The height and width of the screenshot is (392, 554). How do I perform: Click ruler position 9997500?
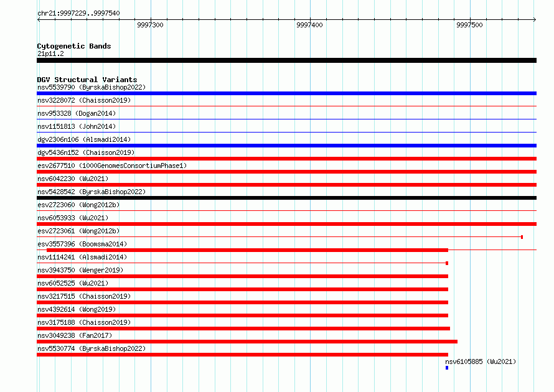(469, 25)
